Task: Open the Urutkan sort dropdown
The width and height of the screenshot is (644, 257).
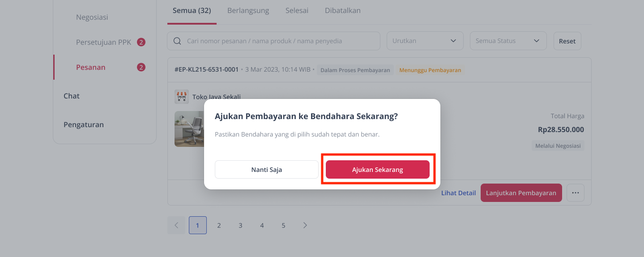Action: tap(425, 41)
